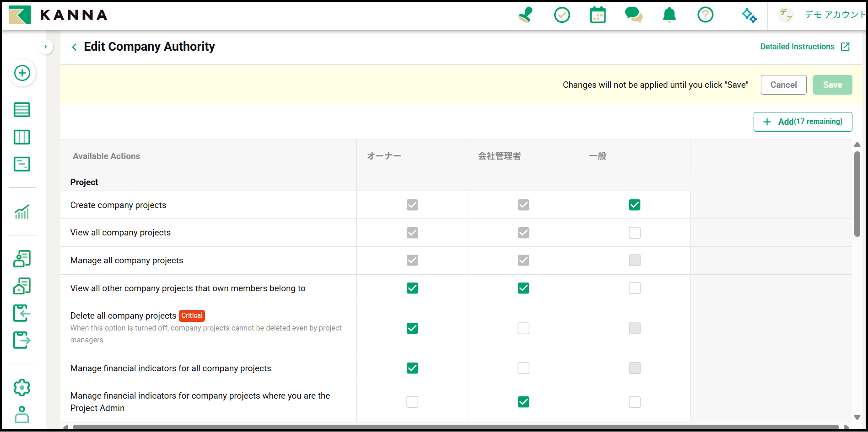Screen dimensions: 868x432
Task: Select the 会社管理者 column header
Action: coord(499,156)
